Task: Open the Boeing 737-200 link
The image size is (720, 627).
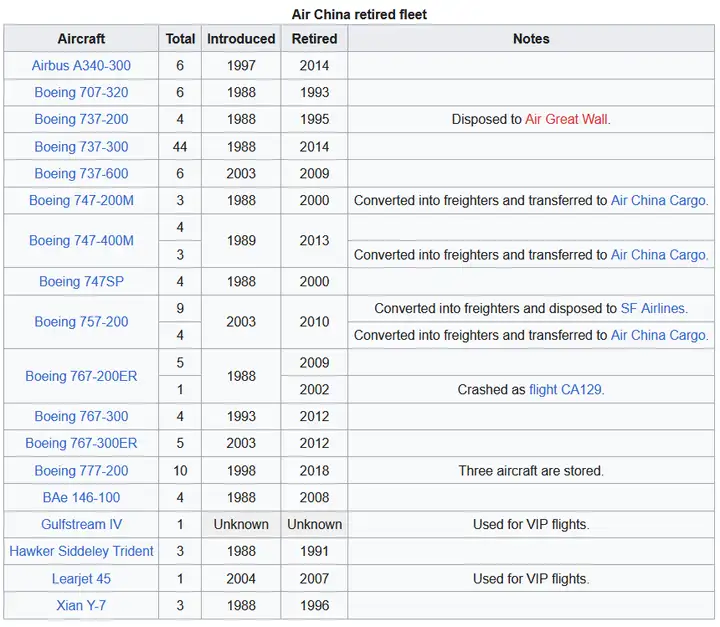Action: pos(81,119)
